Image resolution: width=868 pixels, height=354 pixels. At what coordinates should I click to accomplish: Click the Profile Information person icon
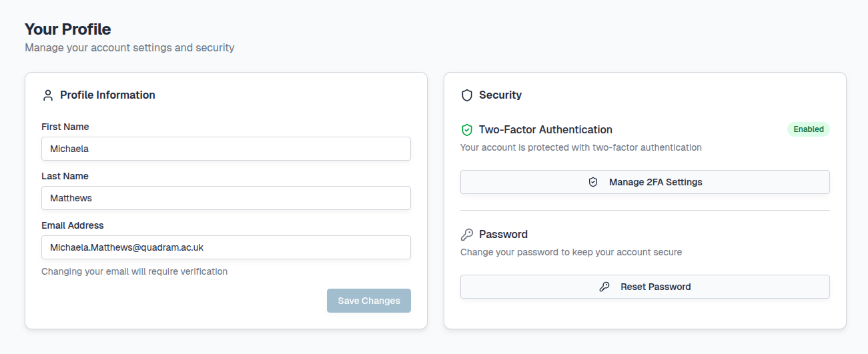(47, 95)
